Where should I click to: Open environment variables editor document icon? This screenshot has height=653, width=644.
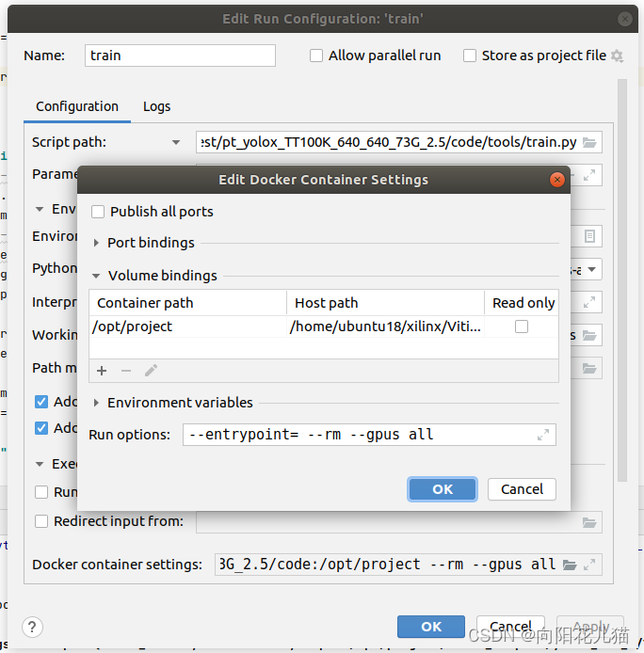589,236
